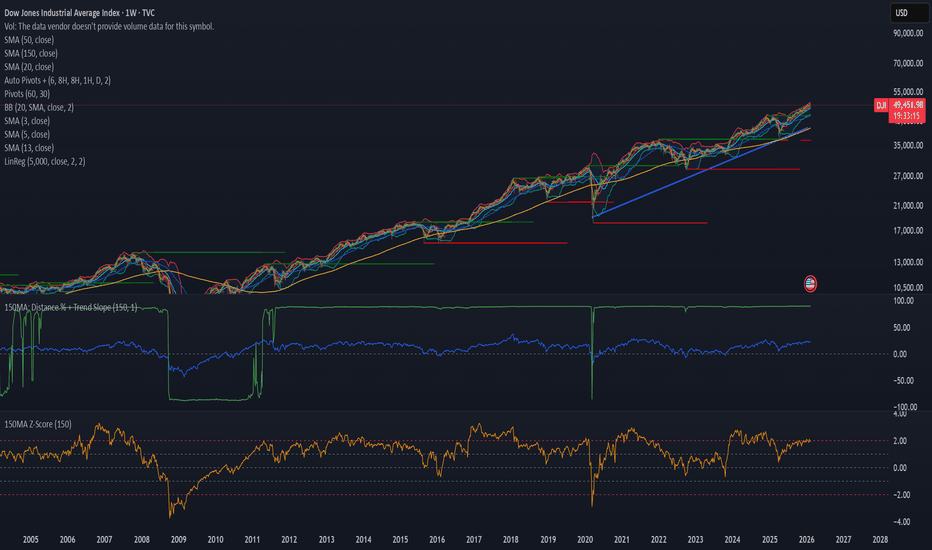This screenshot has width=932, height=550.
Task: Select the LinReg (5,000, close, 2, 2) legend
Action: click(x=45, y=161)
